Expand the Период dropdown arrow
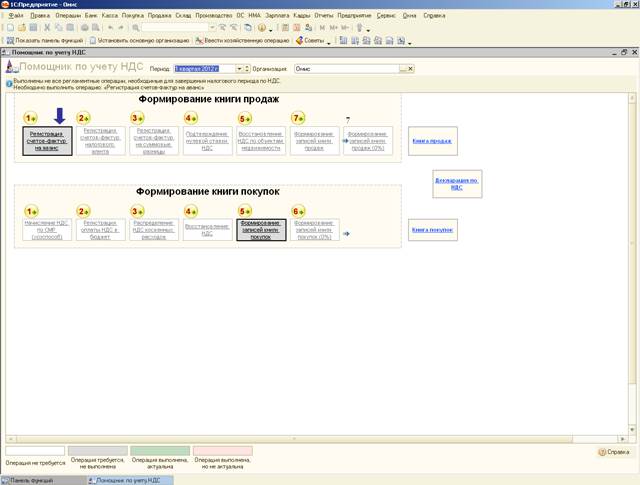The width and height of the screenshot is (640, 485). point(242,68)
